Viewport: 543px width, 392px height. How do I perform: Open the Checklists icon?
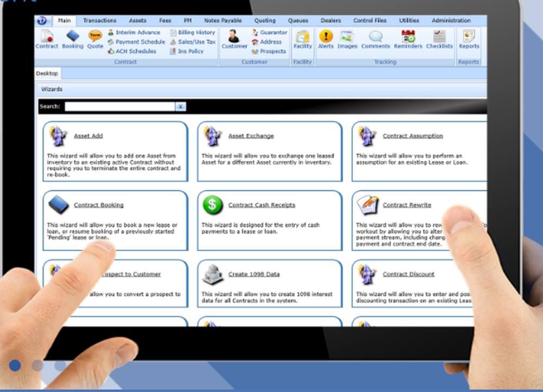click(439, 39)
